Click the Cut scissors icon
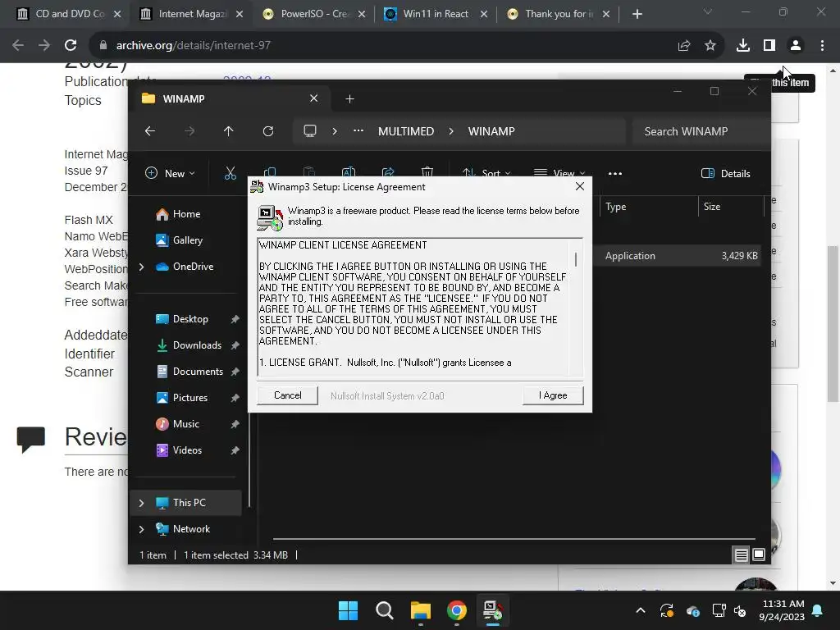Image resolution: width=840 pixels, height=630 pixels. [231, 173]
